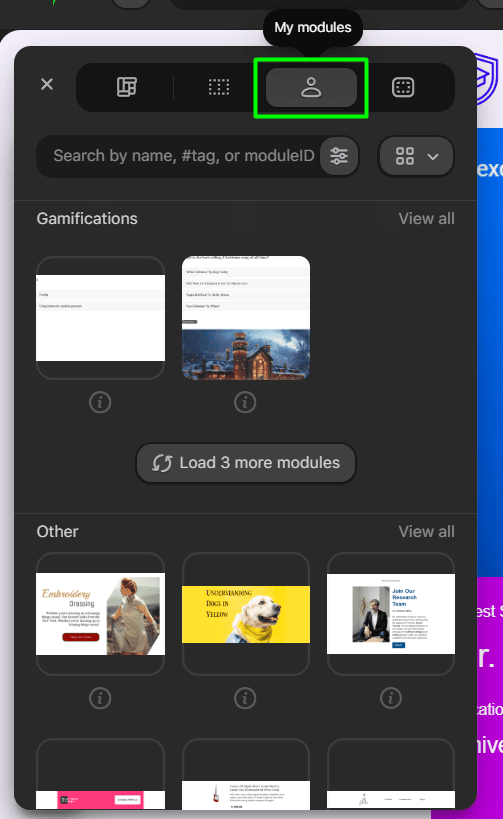Select the red guitar product module
The height and width of the screenshot is (819, 503).
(x=246, y=774)
